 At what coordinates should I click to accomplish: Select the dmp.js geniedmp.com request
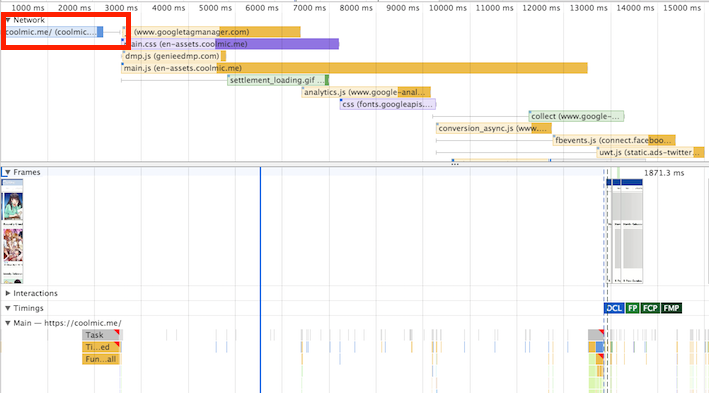tap(174, 56)
